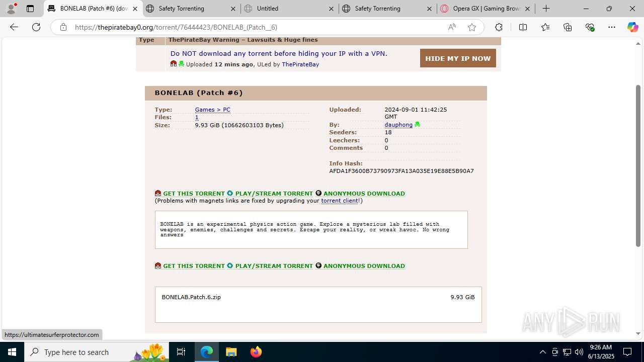The height and width of the screenshot is (362, 644).
Task: Click the scrollbar up arrow
Action: [x=638, y=43]
